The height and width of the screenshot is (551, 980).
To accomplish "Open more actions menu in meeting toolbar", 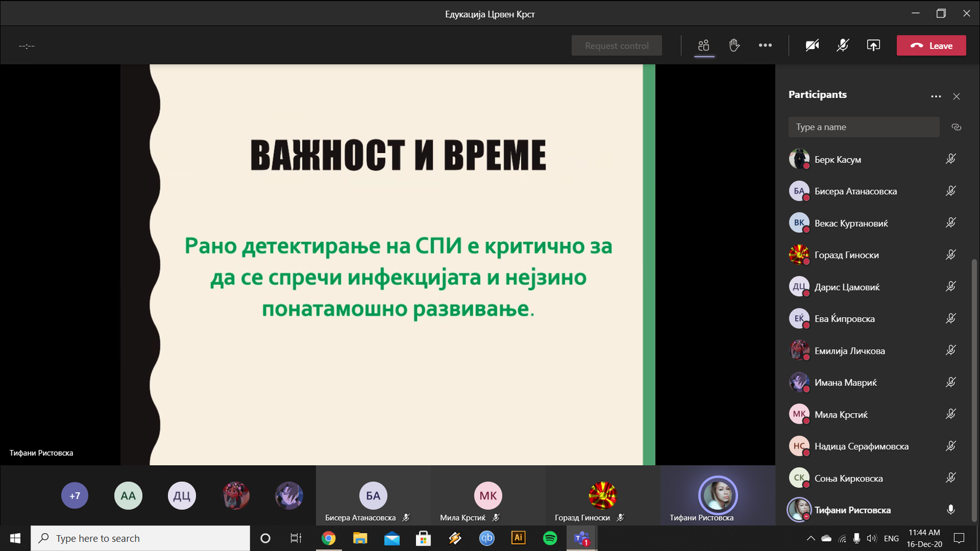I will pos(765,45).
